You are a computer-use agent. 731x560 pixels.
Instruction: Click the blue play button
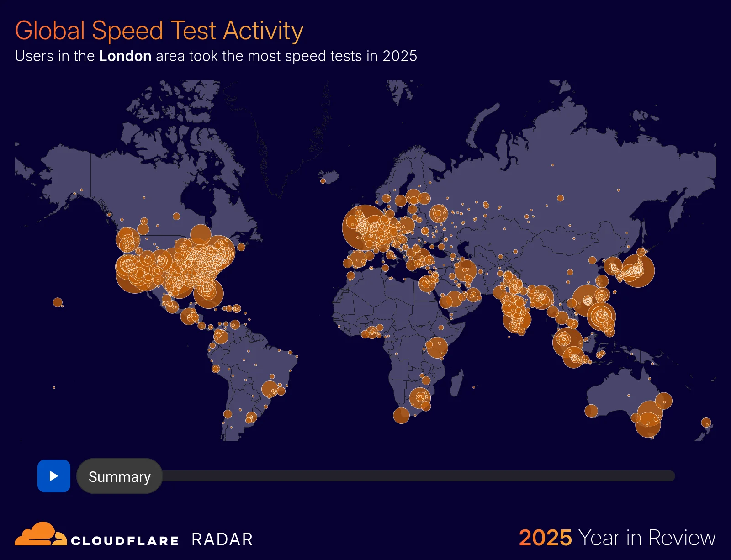tap(53, 476)
